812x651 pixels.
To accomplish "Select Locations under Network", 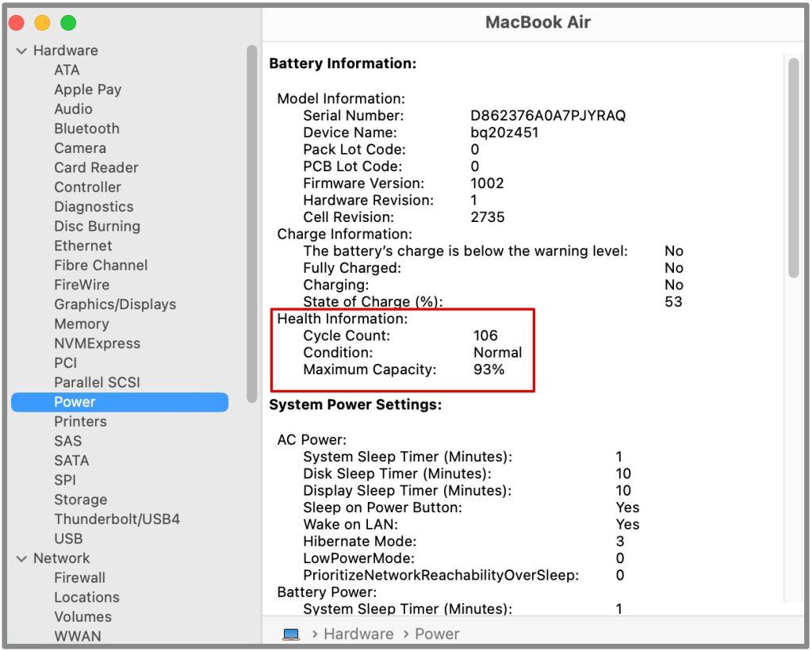I will pyautogui.click(x=87, y=598).
